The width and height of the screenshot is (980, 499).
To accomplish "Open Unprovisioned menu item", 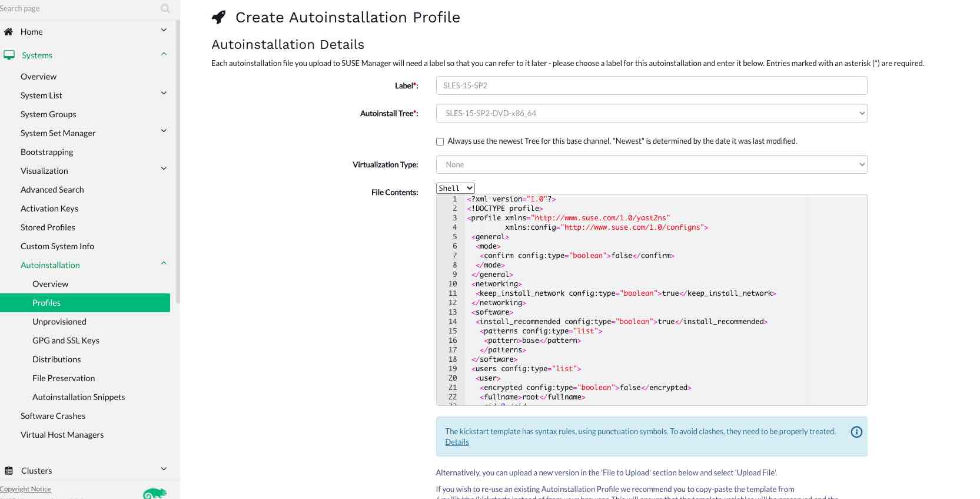I will [59, 322].
